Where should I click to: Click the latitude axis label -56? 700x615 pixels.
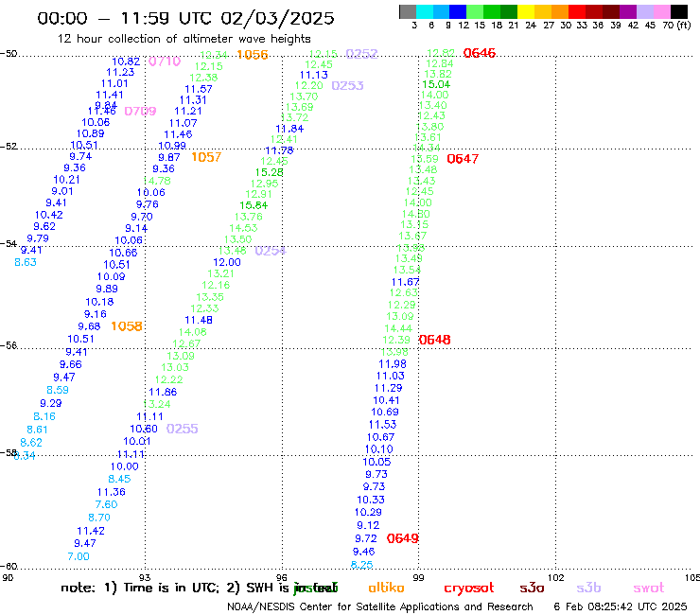9,345
